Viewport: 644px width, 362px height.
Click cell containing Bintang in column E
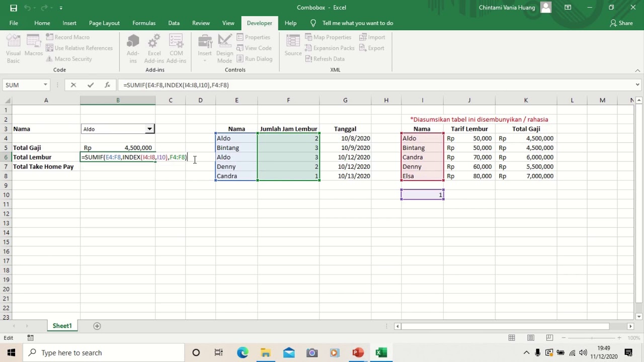(x=236, y=148)
